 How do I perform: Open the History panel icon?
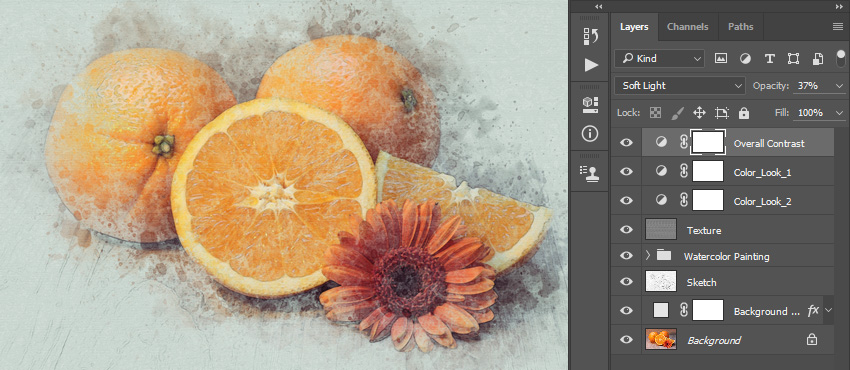(x=591, y=36)
